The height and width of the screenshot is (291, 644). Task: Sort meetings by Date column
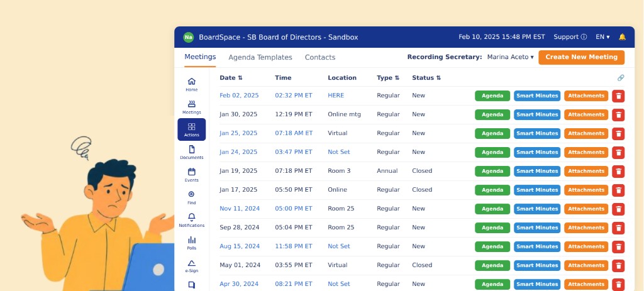point(231,77)
